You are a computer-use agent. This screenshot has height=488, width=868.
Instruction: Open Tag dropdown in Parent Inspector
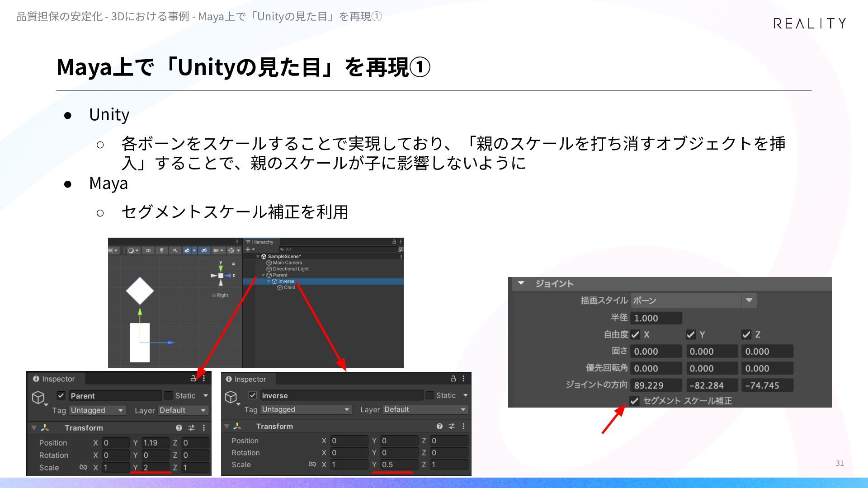(97, 410)
